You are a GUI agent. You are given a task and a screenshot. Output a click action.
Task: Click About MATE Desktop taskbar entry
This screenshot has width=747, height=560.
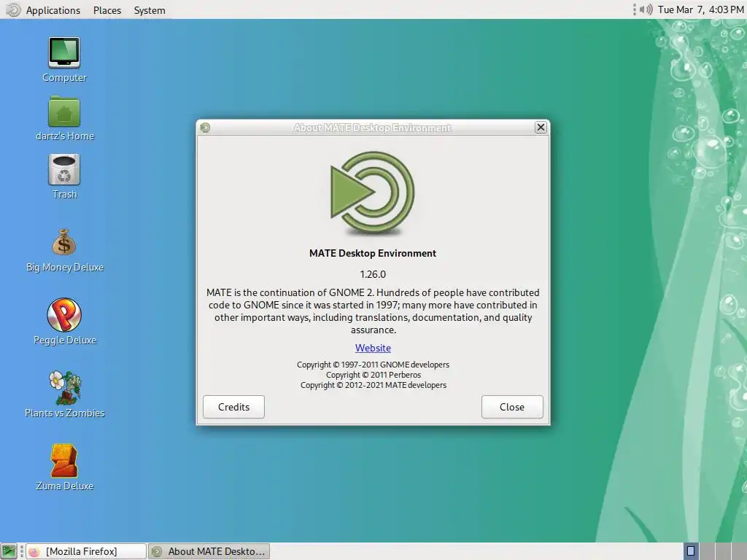pyautogui.click(x=209, y=551)
